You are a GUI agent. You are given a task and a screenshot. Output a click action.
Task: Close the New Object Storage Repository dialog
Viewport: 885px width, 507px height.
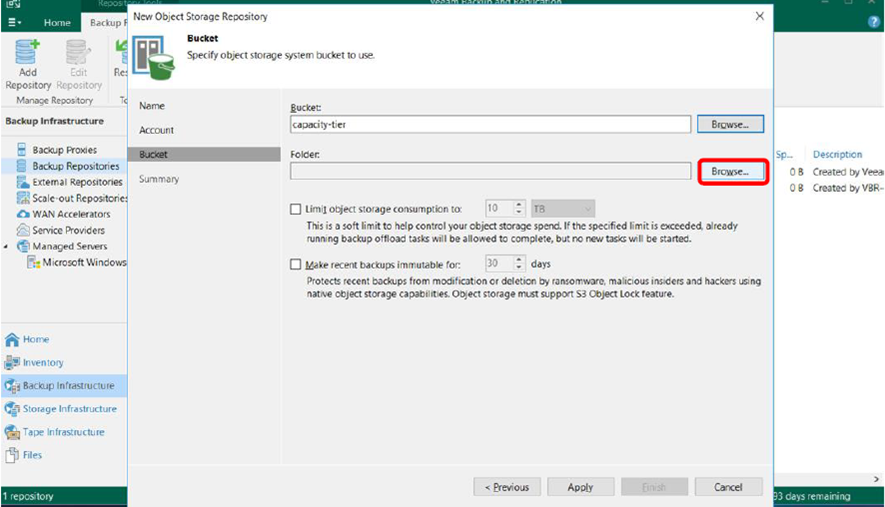point(760,16)
